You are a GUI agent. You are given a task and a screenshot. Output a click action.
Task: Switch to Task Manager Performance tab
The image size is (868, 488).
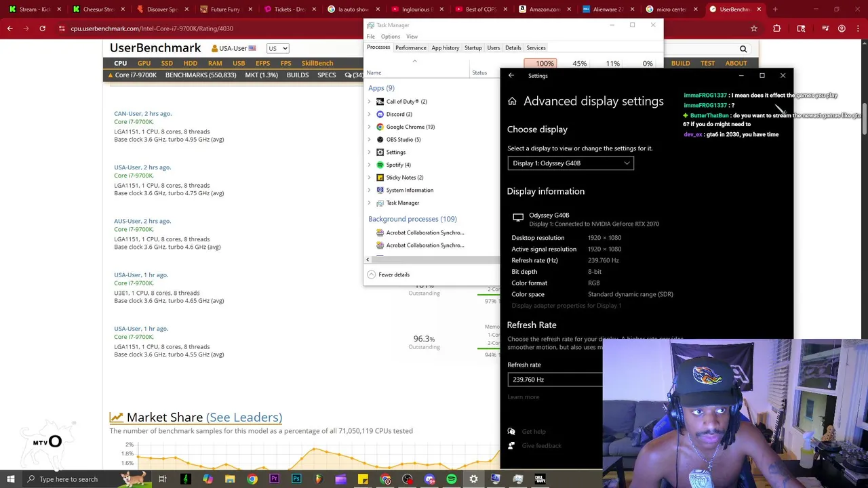coord(411,47)
